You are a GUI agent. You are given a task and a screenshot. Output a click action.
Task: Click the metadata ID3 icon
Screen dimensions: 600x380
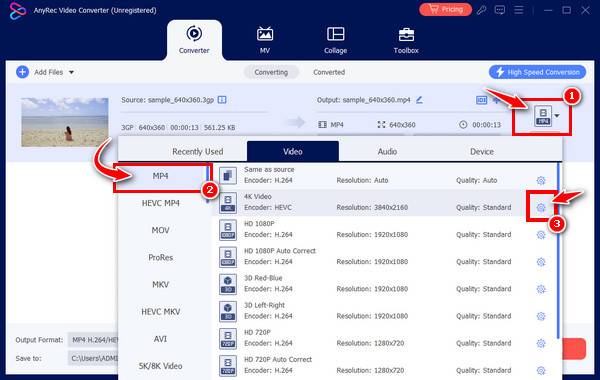coord(481,100)
